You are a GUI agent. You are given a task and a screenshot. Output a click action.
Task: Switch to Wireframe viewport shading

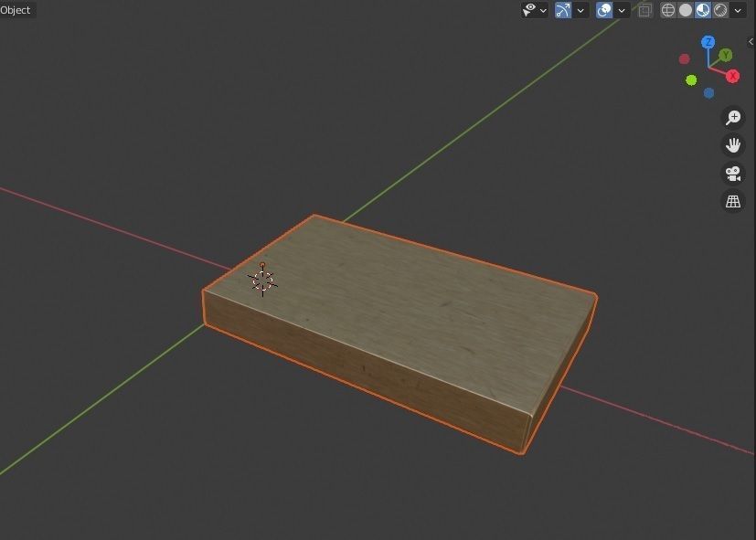click(x=667, y=10)
